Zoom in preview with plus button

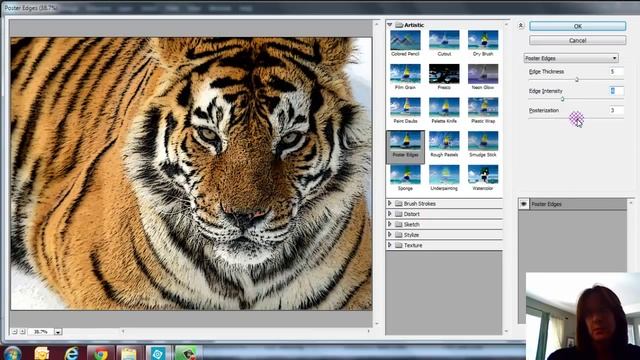click(22, 332)
